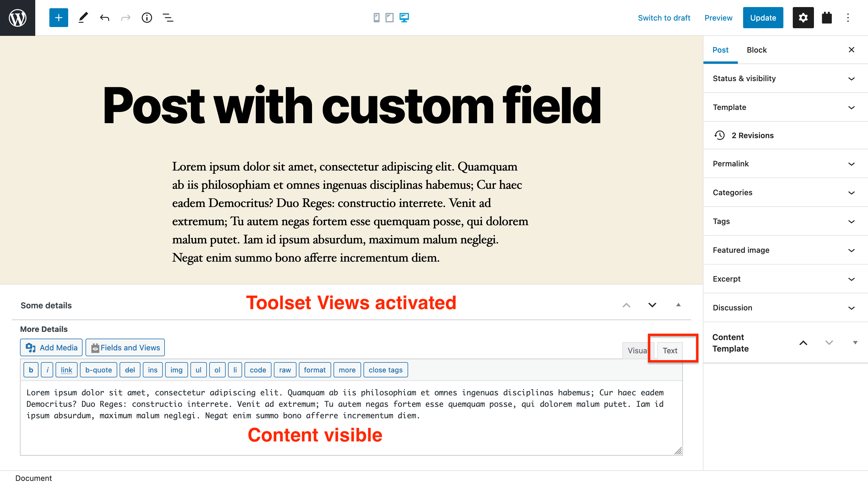Viewport: 868px width, 485px height.
Task: Expand the Tags section
Action: pos(785,221)
